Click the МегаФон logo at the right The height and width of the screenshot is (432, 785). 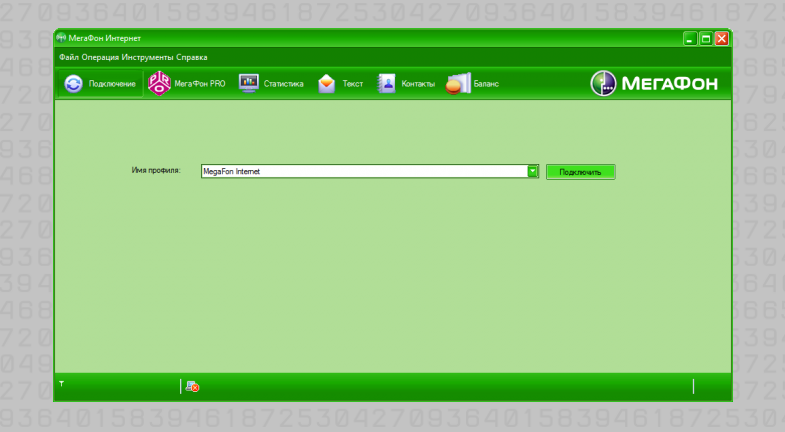tap(654, 83)
